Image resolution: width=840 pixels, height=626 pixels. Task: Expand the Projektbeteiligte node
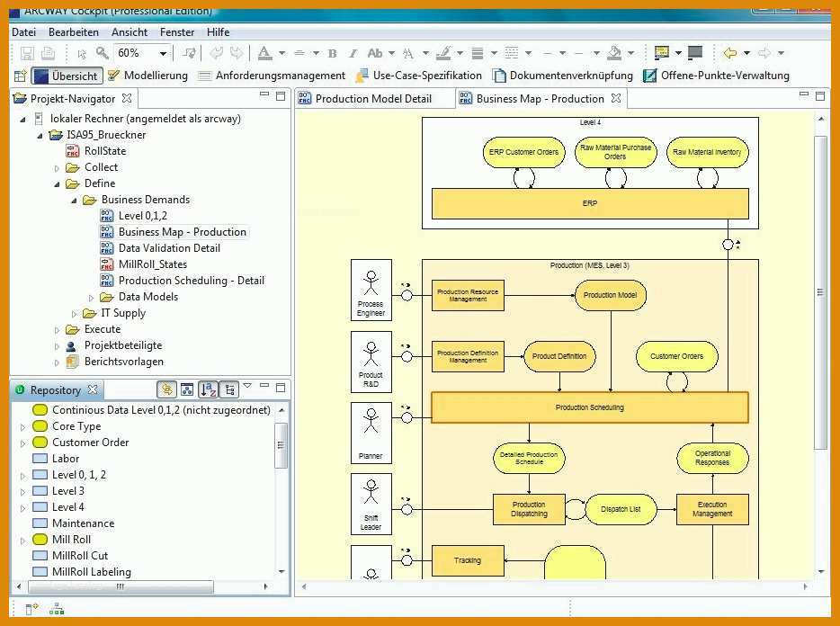click(x=57, y=346)
